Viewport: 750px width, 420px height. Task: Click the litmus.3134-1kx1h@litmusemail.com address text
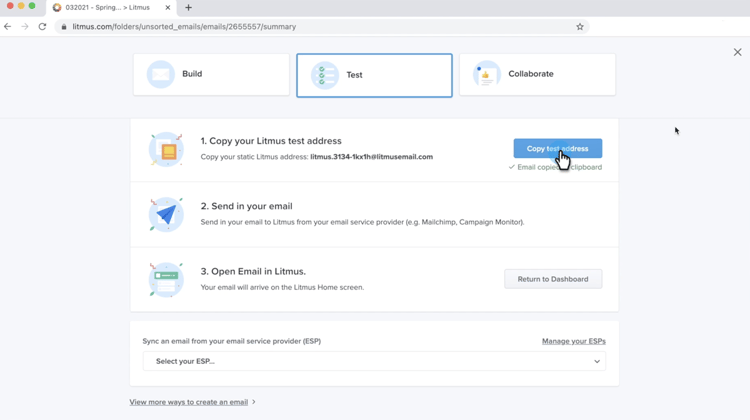click(x=372, y=156)
